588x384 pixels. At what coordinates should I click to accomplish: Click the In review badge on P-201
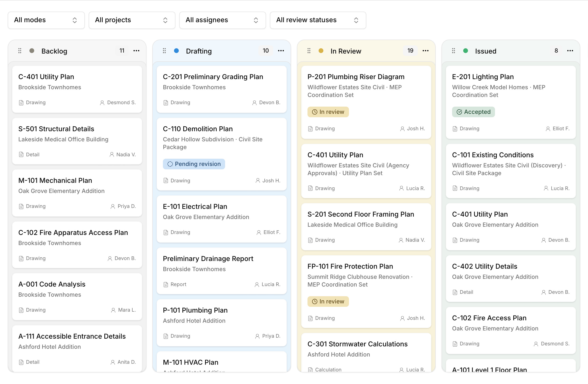tap(328, 112)
